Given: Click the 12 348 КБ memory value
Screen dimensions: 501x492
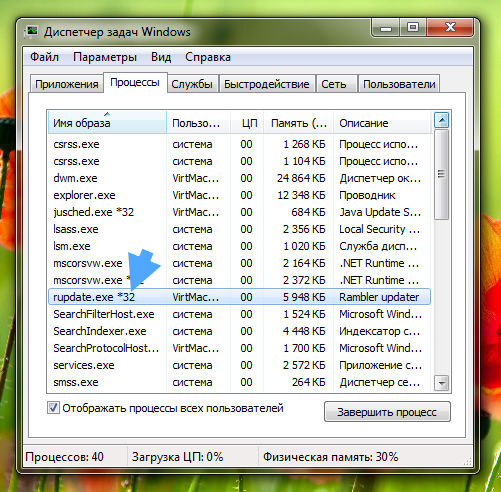Looking at the screenshot, I should (x=301, y=195).
